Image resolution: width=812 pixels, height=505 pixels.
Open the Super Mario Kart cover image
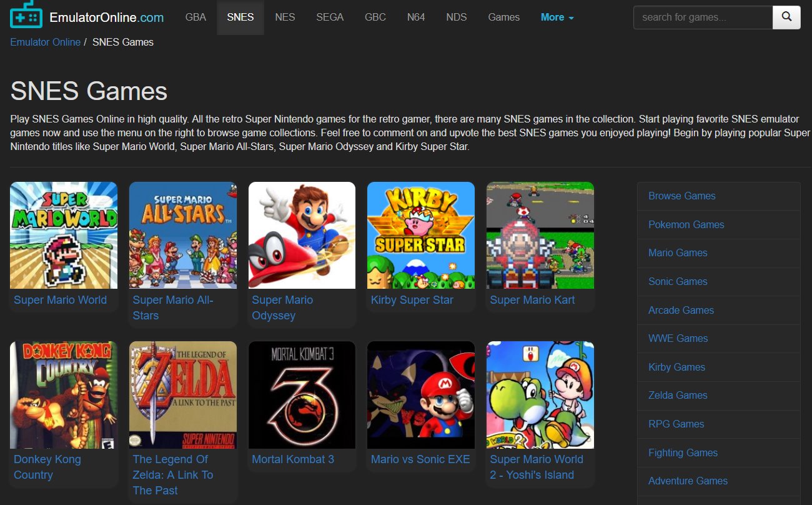click(x=540, y=235)
